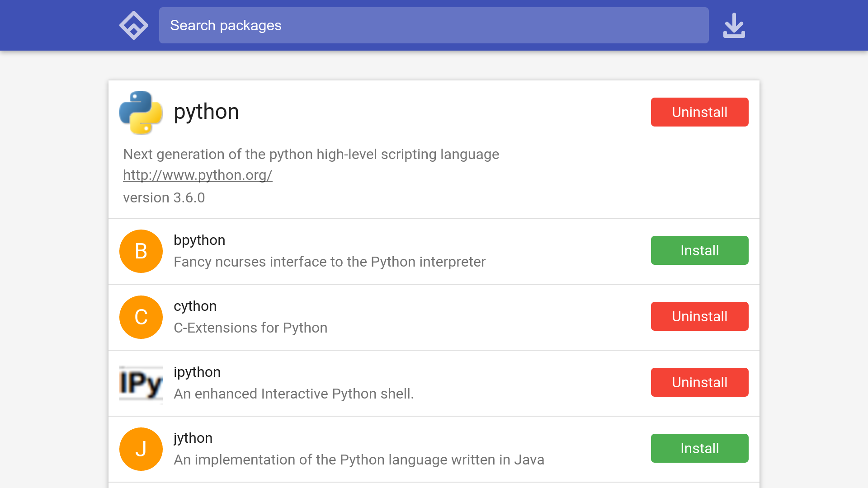Select the cython package name
This screenshot has height=488, width=868.
tap(195, 306)
